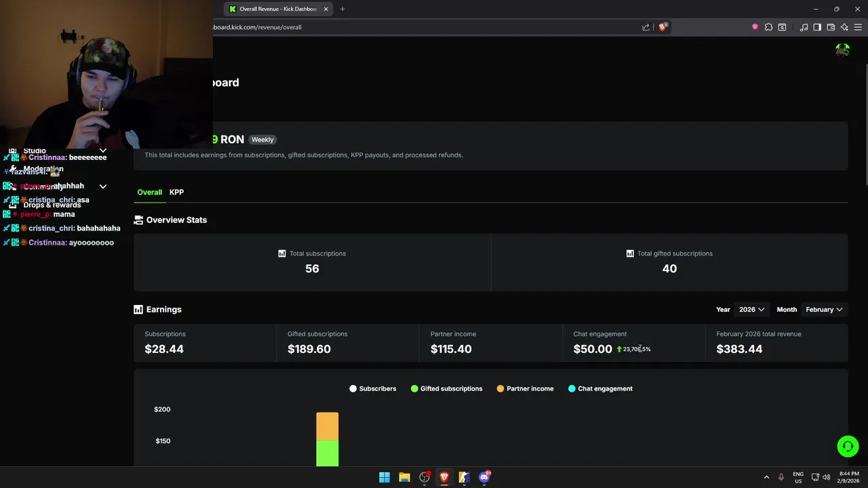
Task: Open the Brave Wallet icon
Action: click(x=831, y=27)
